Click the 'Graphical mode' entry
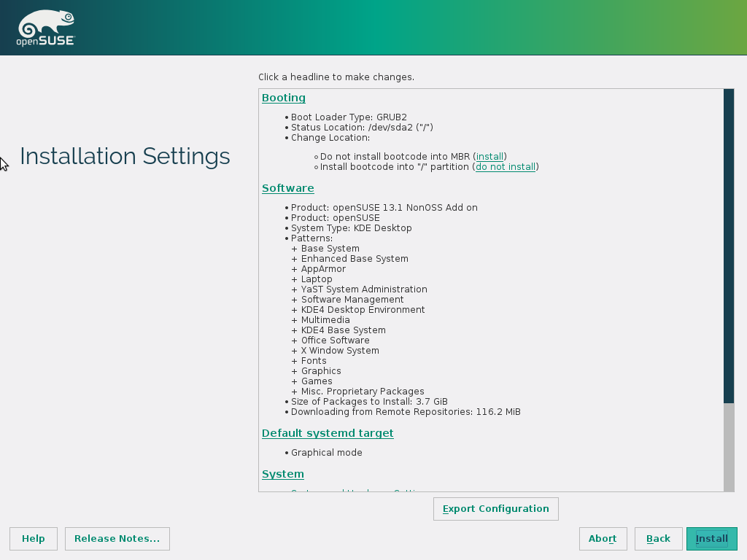This screenshot has height=560, width=747. [x=326, y=453]
